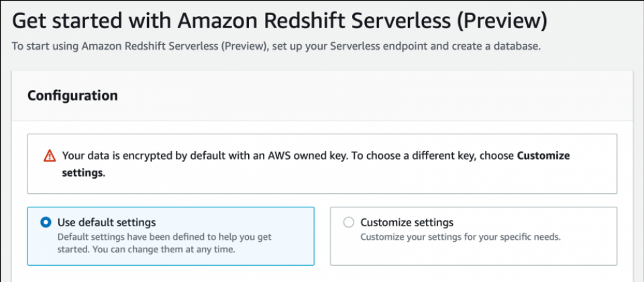
Task: Click the red warning triangle icon
Action: coord(49,156)
